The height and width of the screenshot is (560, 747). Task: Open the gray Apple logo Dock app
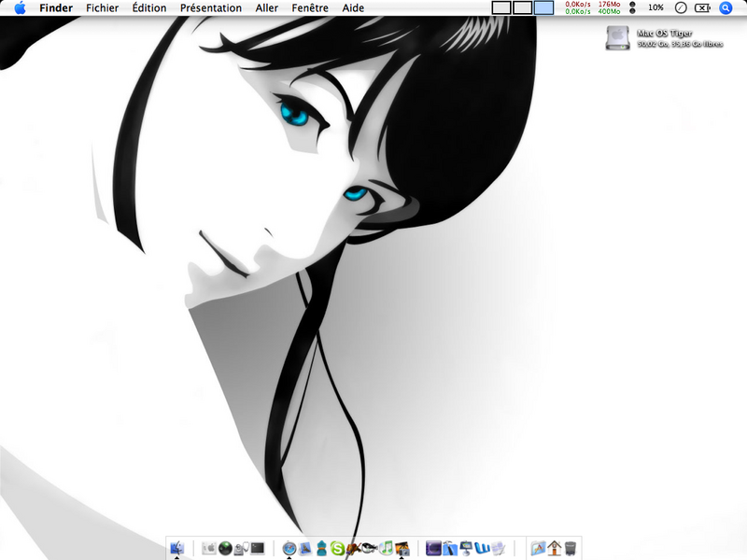click(209, 548)
